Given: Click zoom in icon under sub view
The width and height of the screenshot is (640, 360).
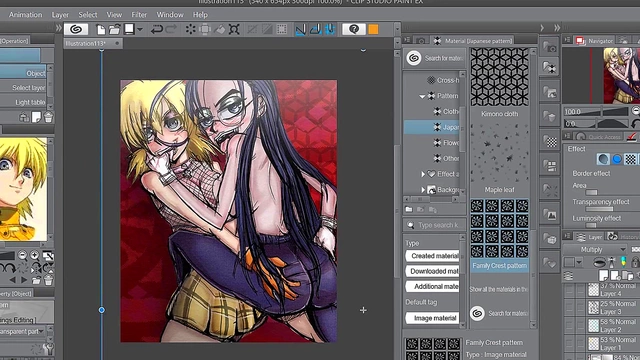Looking at the screenshot, I should point(35,256).
